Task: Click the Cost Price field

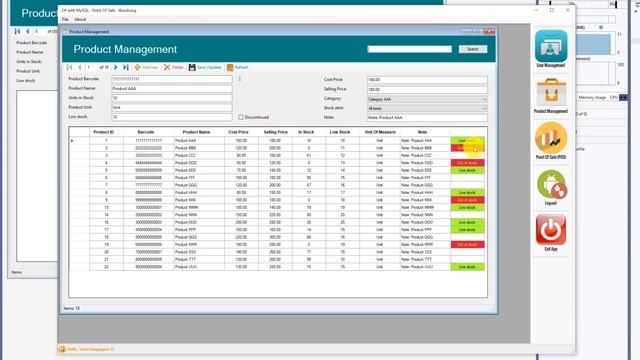Action: tap(427, 80)
